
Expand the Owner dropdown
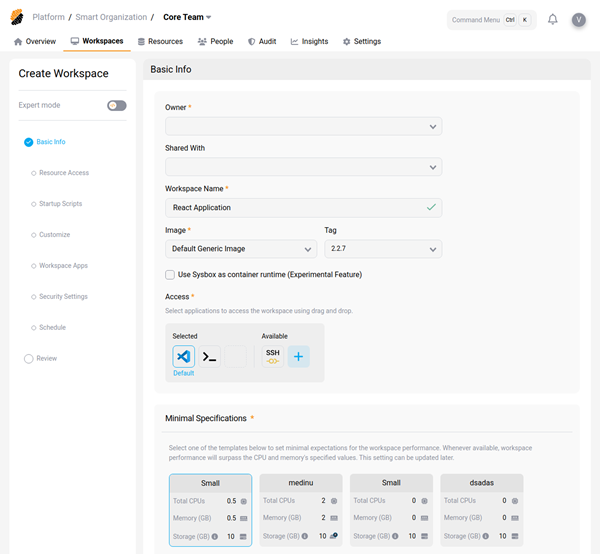point(303,126)
